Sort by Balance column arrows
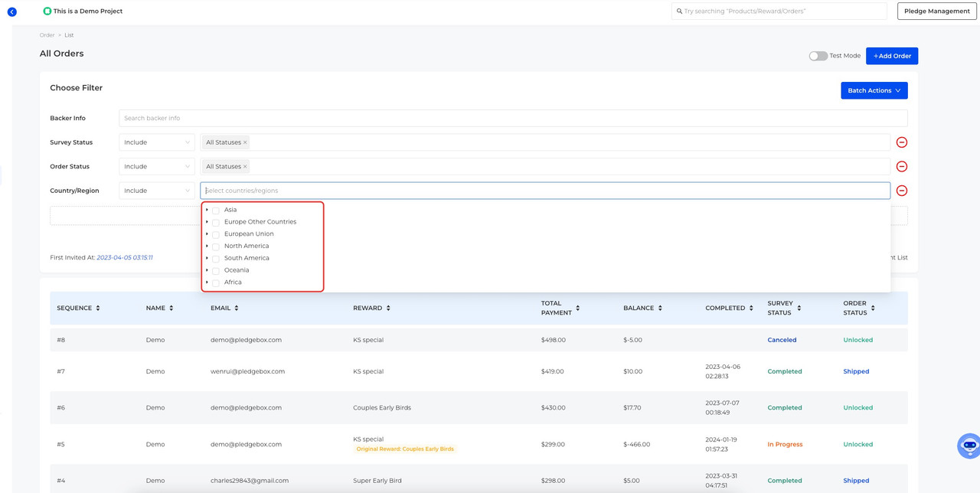The width and height of the screenshot is (980, 493). click(660, 308)
